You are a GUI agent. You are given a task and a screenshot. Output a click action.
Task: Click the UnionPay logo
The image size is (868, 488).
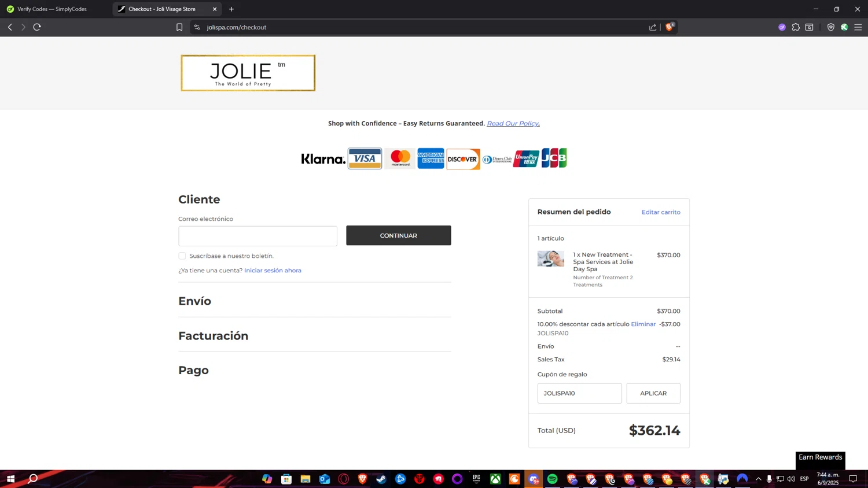coord(526,158)
